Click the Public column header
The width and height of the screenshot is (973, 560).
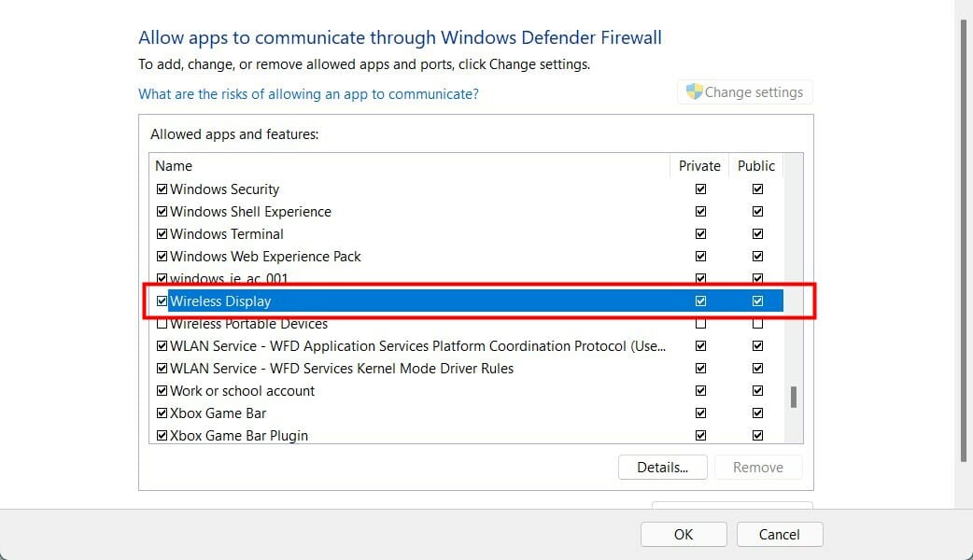(755, 166)
